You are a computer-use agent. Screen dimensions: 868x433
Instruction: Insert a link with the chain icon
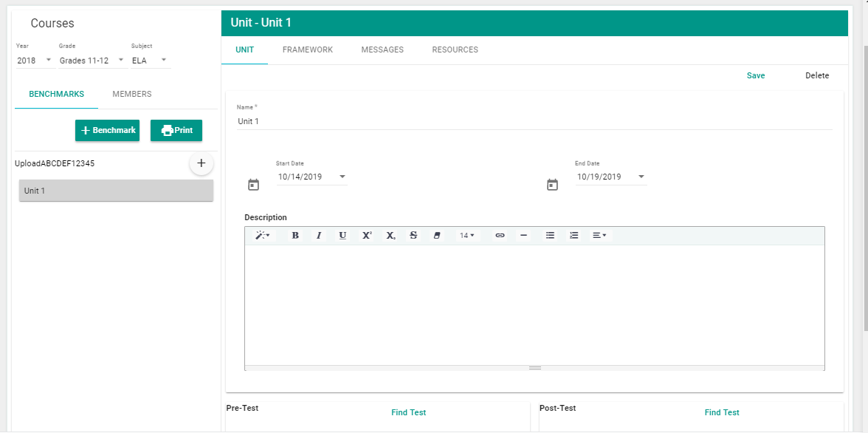(x=500, y=236)
